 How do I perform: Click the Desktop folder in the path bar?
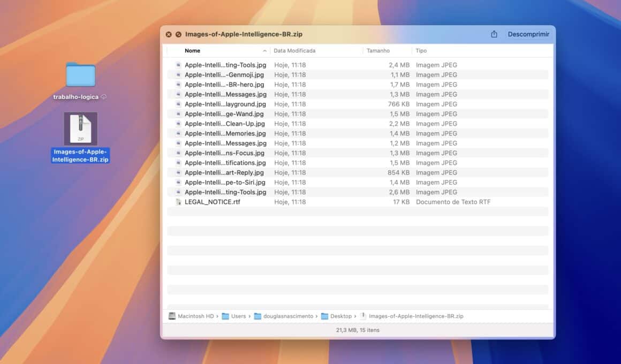point(336,316)
